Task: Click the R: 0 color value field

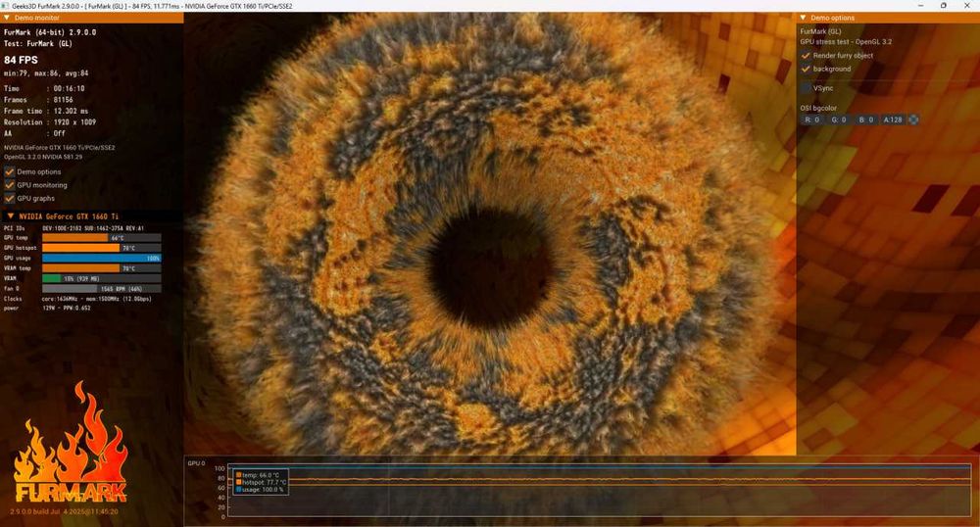Action: point(811,120)
